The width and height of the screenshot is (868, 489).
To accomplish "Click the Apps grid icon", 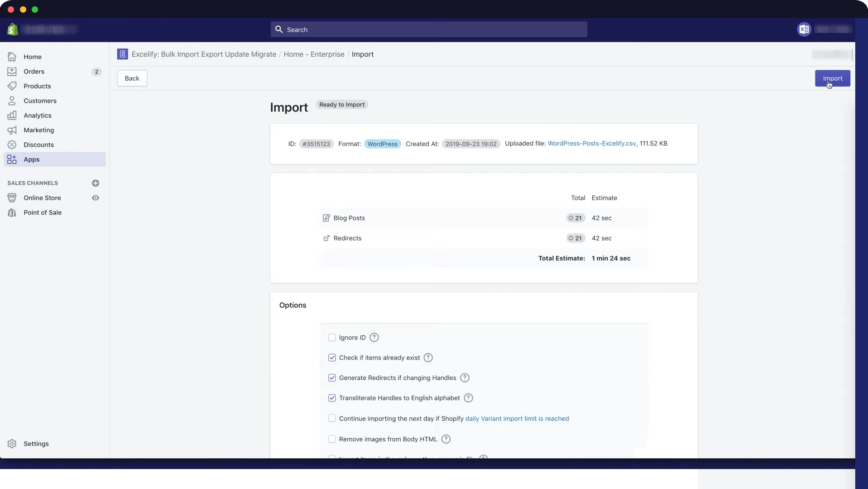I will coord(12,159).
